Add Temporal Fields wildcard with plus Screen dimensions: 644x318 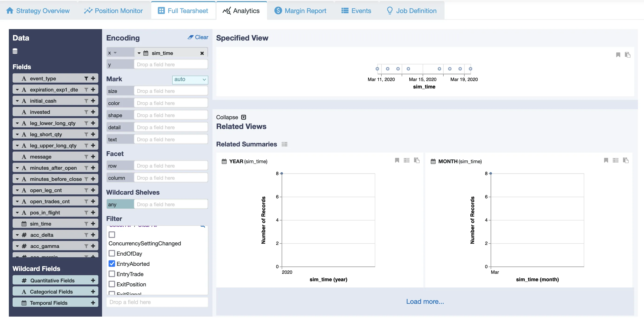click(x=93, y=303)
